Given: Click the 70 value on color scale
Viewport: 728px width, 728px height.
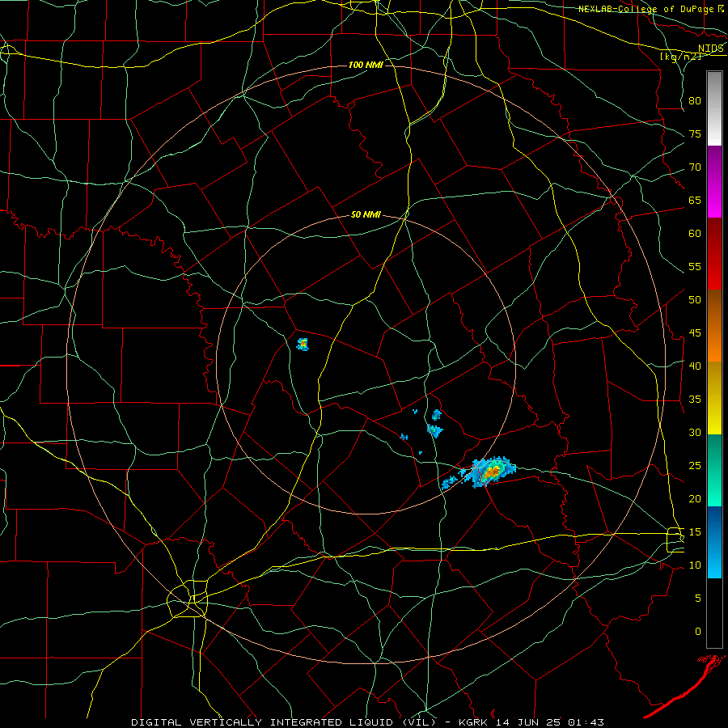Looking at the screenshot, I should (x=695, y=167).
